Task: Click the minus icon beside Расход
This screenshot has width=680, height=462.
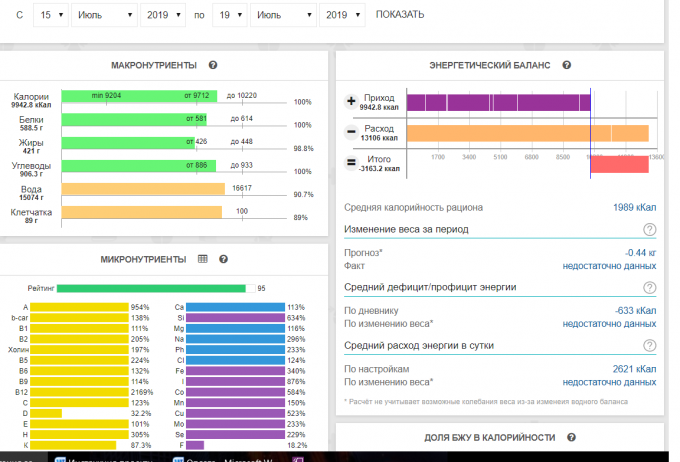Action: pyautogui.click(x=351, y=132)
